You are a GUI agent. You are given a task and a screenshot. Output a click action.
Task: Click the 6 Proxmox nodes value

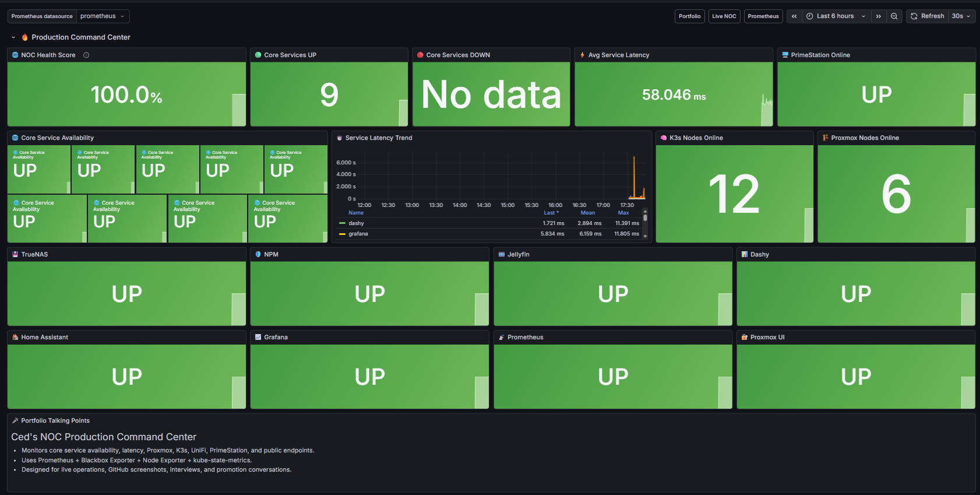(896, 194)
